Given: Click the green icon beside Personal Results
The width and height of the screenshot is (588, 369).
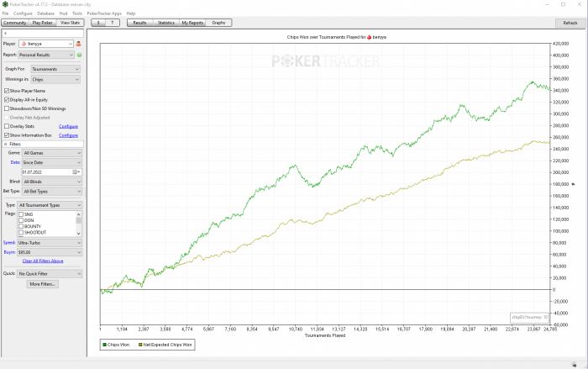Looking at the screenshot, I should click(80, 55).
